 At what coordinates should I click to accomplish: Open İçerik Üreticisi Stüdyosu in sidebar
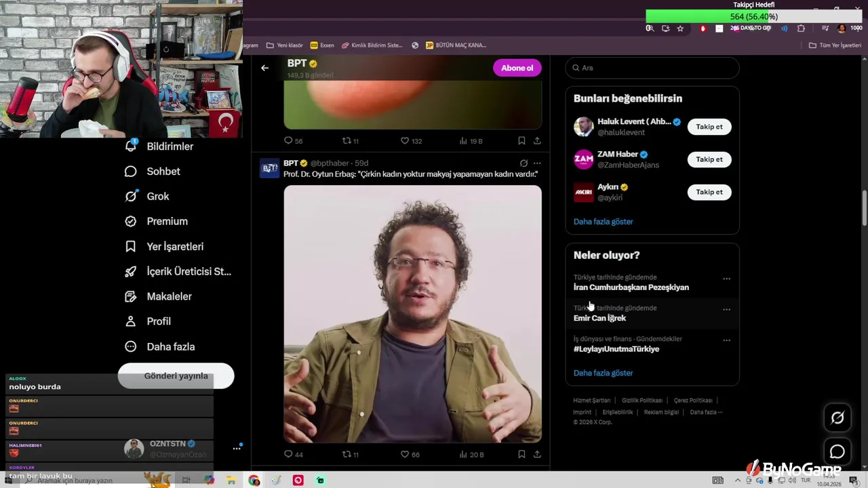tap(178, 272)
